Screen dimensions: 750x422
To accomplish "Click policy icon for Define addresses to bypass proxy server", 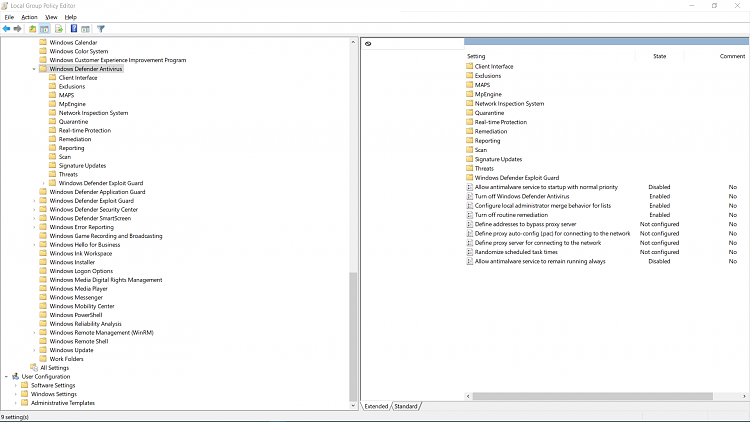I will coord(470,224).
